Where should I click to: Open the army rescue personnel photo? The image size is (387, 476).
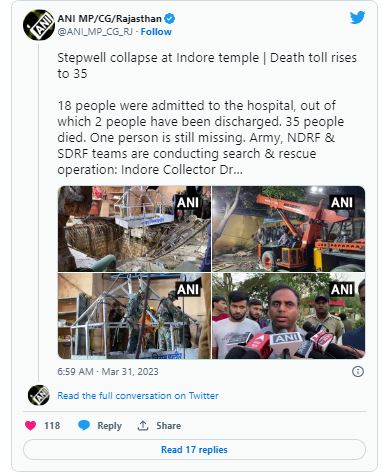(x=134, y=316)
